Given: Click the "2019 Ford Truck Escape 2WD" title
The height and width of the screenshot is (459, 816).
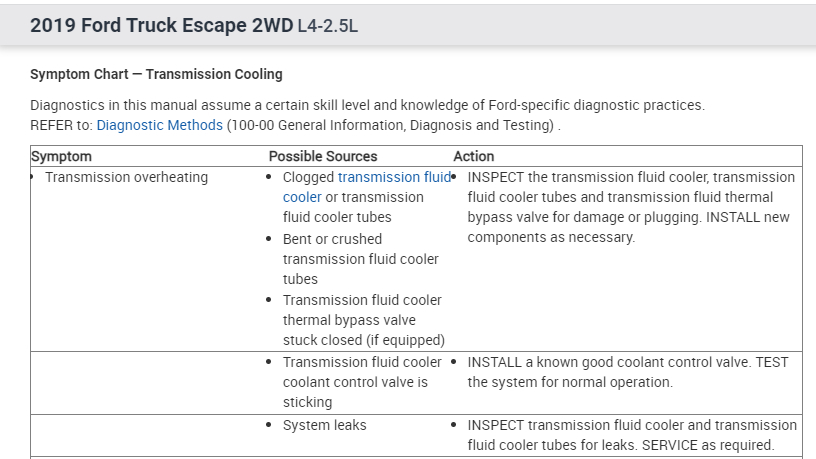Looking at the screenshot, I should (161, 25).
